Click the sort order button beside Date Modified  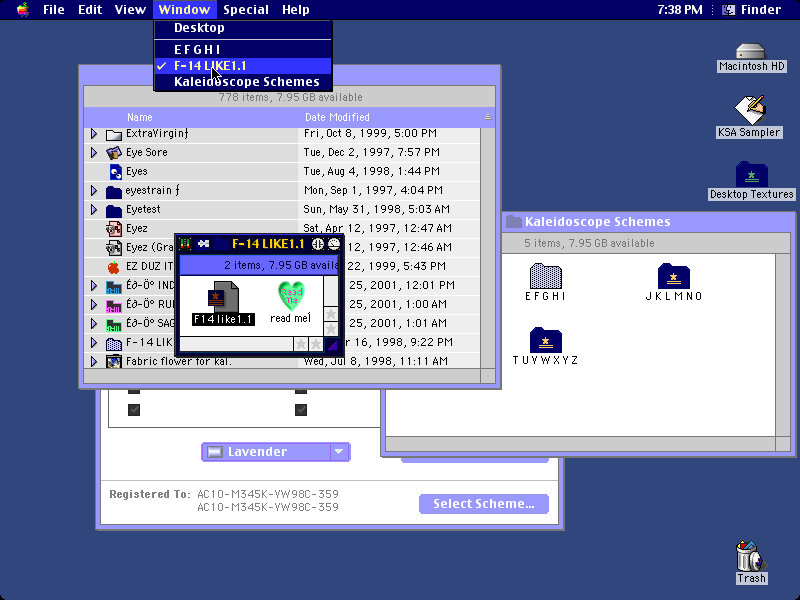(x=488, y=117)
